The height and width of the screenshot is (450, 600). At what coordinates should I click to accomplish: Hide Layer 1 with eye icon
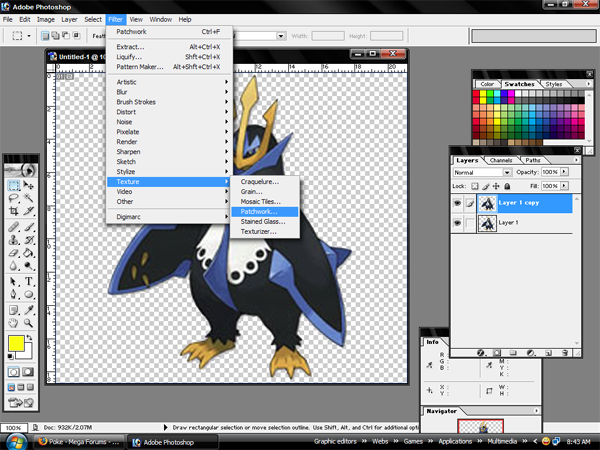point(457,223)
